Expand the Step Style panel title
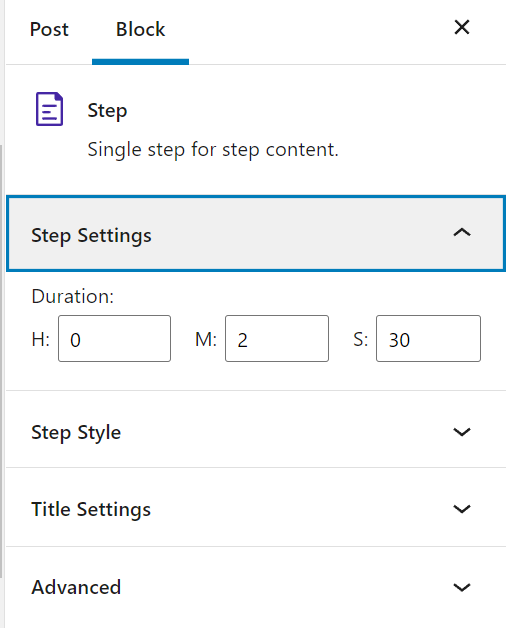Screen dimensions: 512x628 (76, 433)
